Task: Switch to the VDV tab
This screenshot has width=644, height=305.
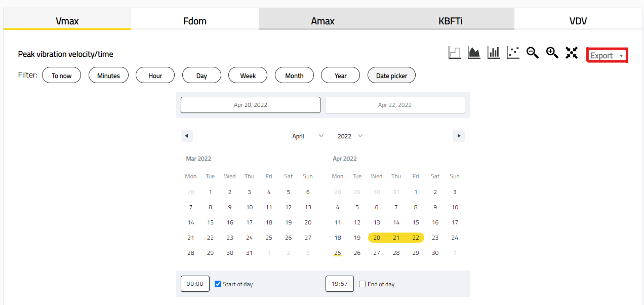Action: (578, 21)
